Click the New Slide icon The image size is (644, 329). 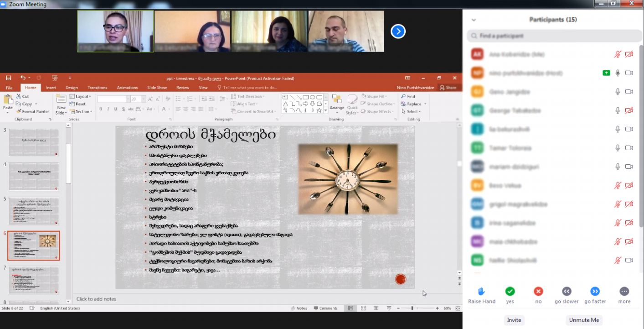pos(61,99)
